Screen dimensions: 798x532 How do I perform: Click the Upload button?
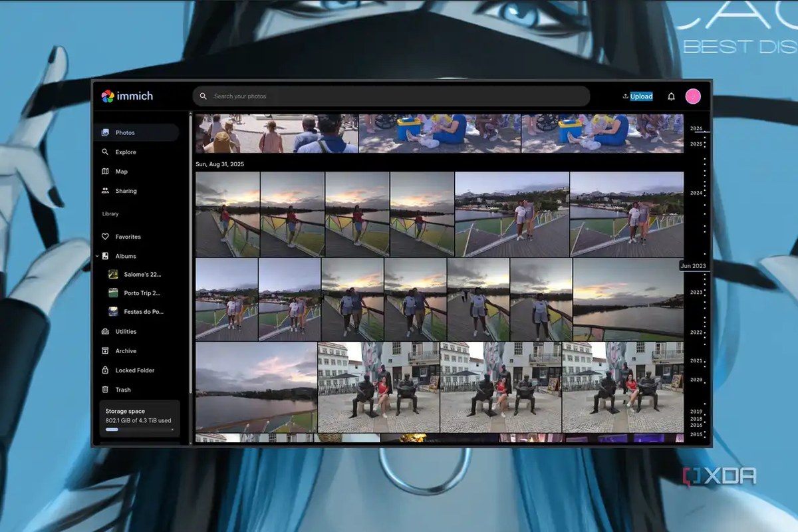[x=637, y=96]
